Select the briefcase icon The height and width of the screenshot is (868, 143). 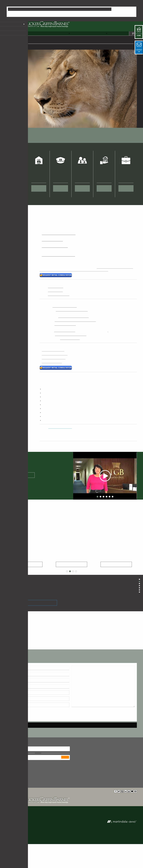pos(126,160)
